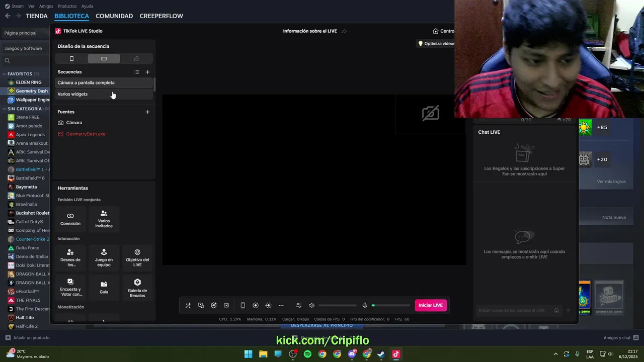Open the Juegos y Software filter dropdown
This screenshot has height=362, width=644.
[26, 48]
